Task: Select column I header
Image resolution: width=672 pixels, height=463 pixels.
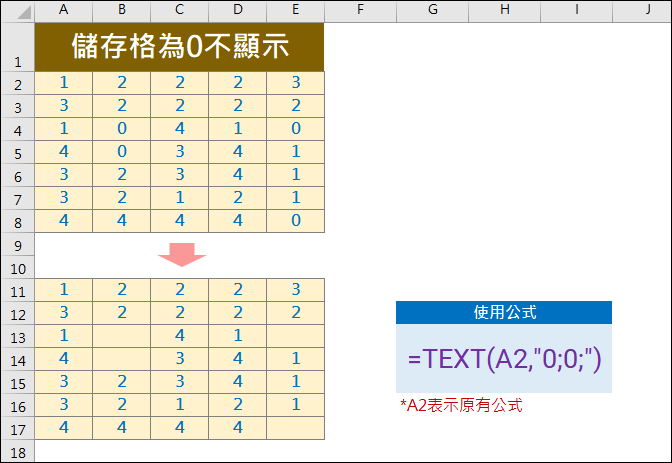Action: point(576,11)
